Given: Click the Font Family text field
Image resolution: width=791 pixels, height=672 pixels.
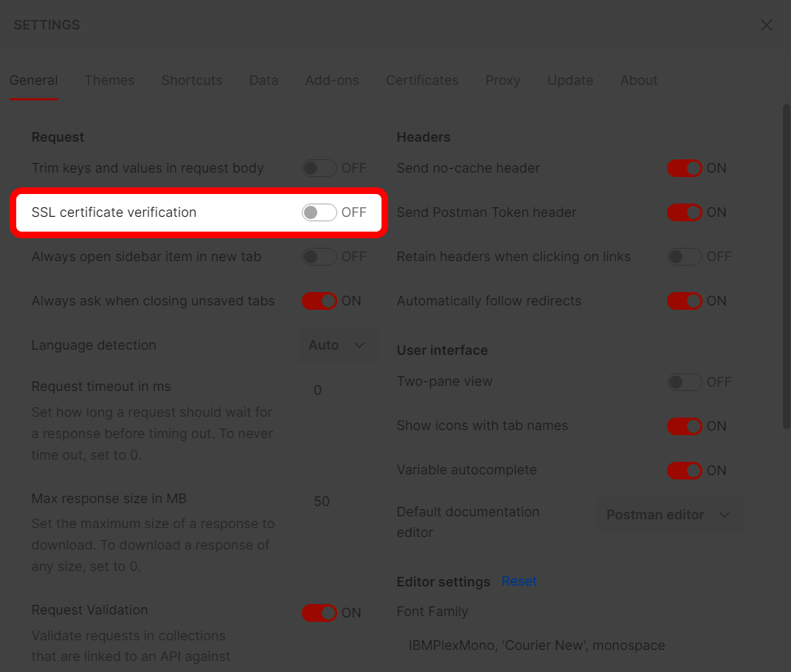Looking at the screenshot, I should 570,645.
